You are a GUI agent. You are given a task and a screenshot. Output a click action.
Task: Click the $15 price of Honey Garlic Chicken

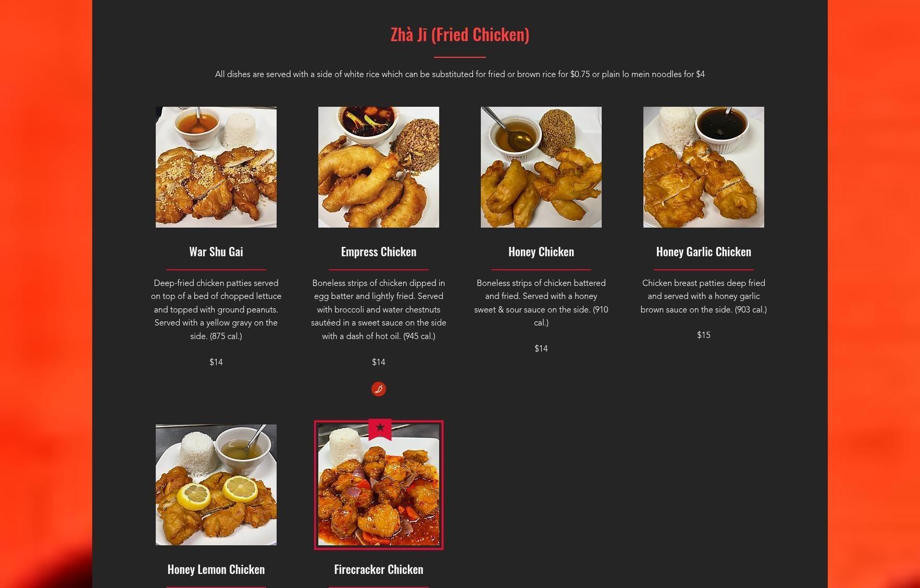[704, 335]
